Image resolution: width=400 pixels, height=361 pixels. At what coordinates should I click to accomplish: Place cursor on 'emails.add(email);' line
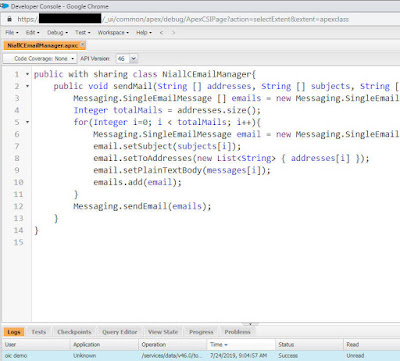(x=137, y=182)
